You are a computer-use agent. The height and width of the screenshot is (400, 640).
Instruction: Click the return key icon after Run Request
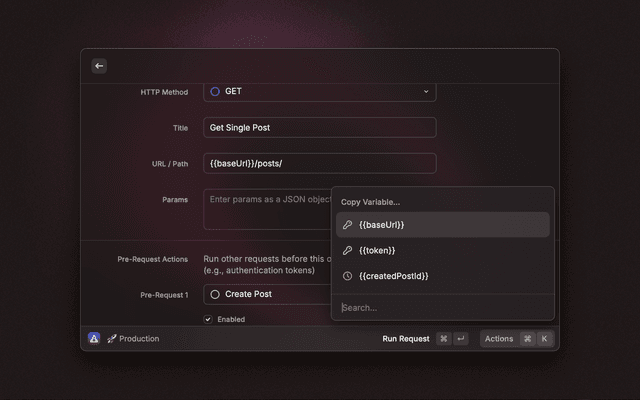point(461,339)
